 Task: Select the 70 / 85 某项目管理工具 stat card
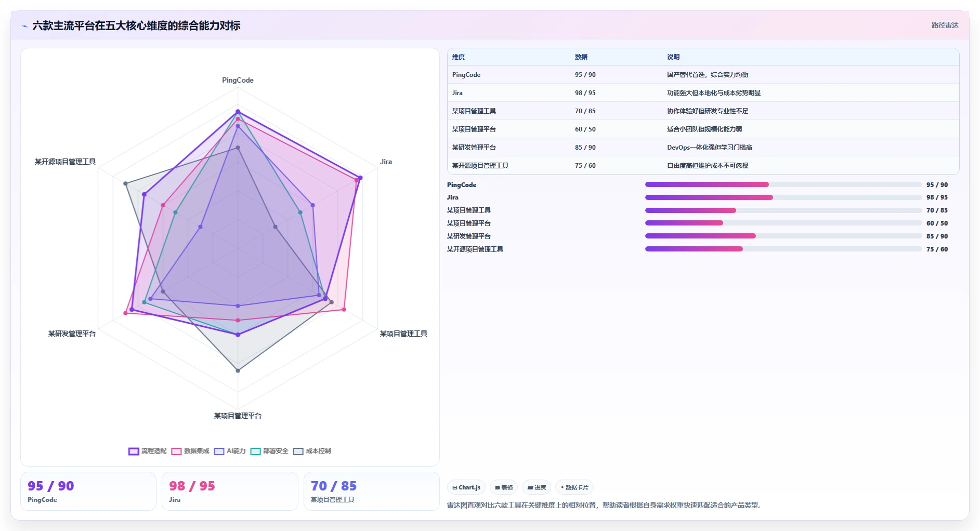[372, 492]
